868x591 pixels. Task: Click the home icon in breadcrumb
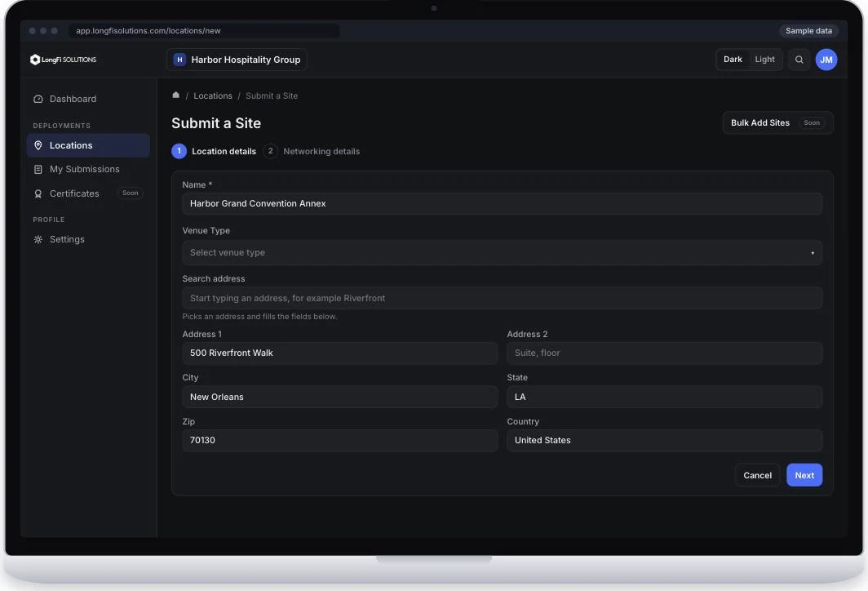(x=176, y=96)
